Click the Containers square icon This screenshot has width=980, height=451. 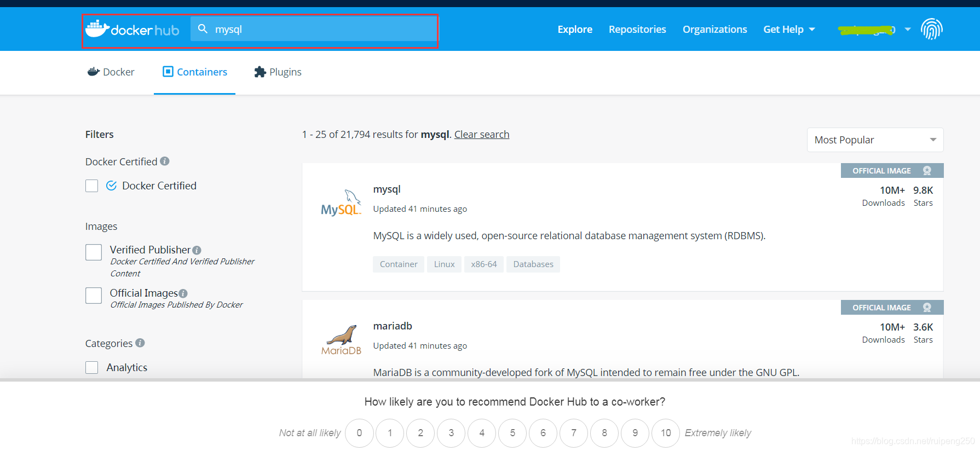tap(168, 72)
